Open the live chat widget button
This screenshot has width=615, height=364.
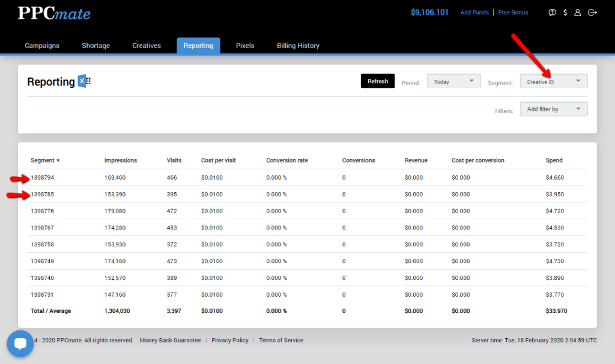(x=20, y=344)
